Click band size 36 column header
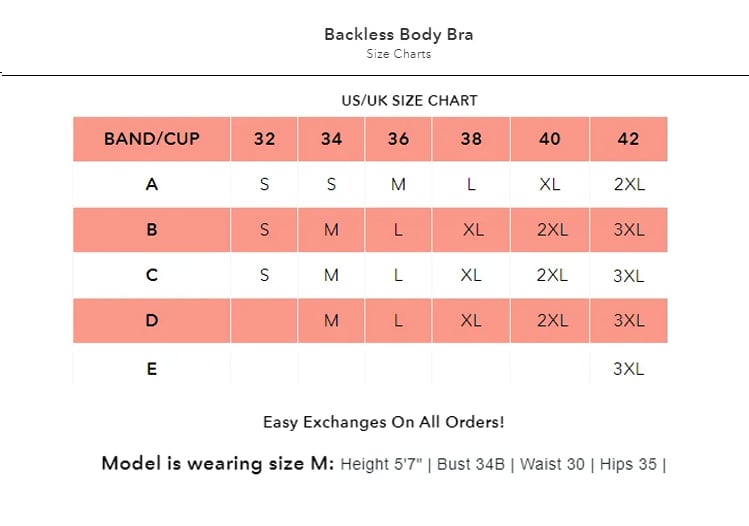The image size is (749, 526). coord(398,139)
